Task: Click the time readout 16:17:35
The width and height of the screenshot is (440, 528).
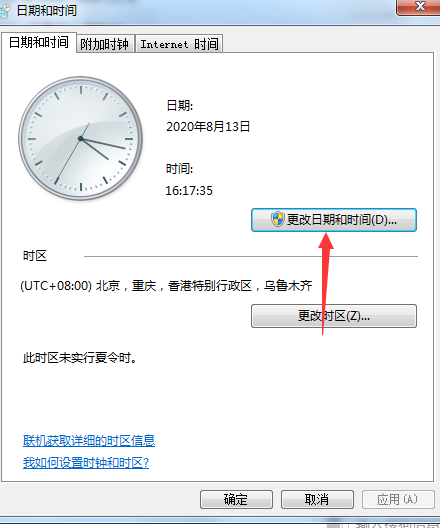Action: tap(189, 191)
